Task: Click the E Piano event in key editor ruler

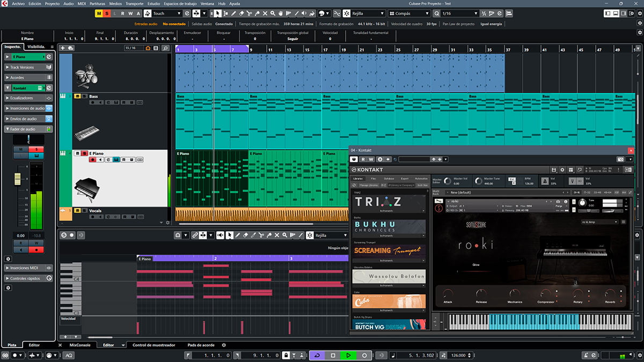Action: click(145, 258)
